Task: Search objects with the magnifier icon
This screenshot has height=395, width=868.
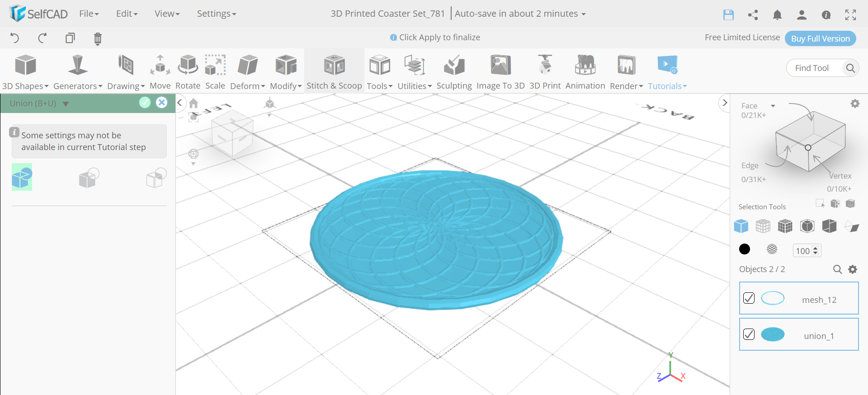Action: 837,269
